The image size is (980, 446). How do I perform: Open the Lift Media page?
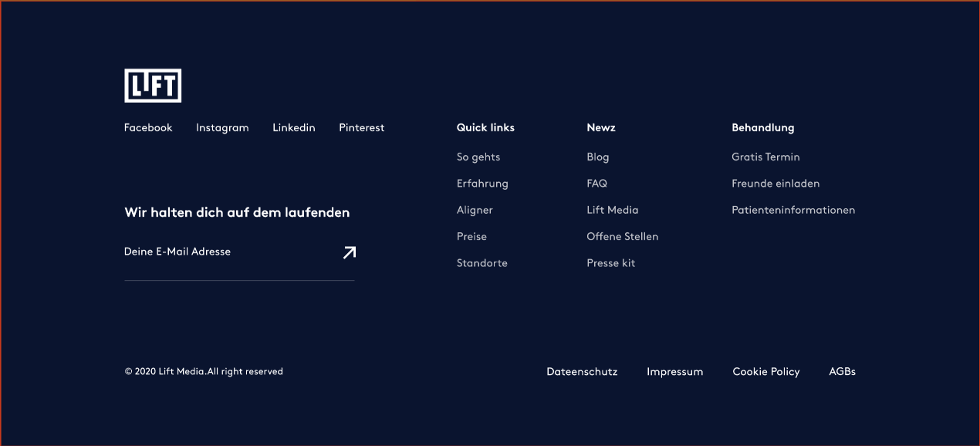pos(612,210)
